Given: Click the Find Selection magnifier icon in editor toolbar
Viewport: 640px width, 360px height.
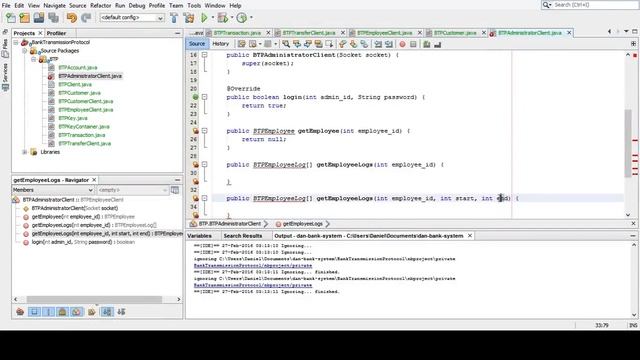Looking at the screenshot, I should 286,44.
